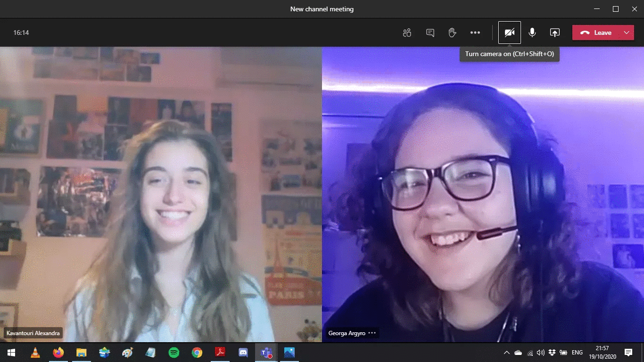The height and width of the screenshot is (362, 644).
Task: Leave the meeting
Action: click(x=596, y=33)
